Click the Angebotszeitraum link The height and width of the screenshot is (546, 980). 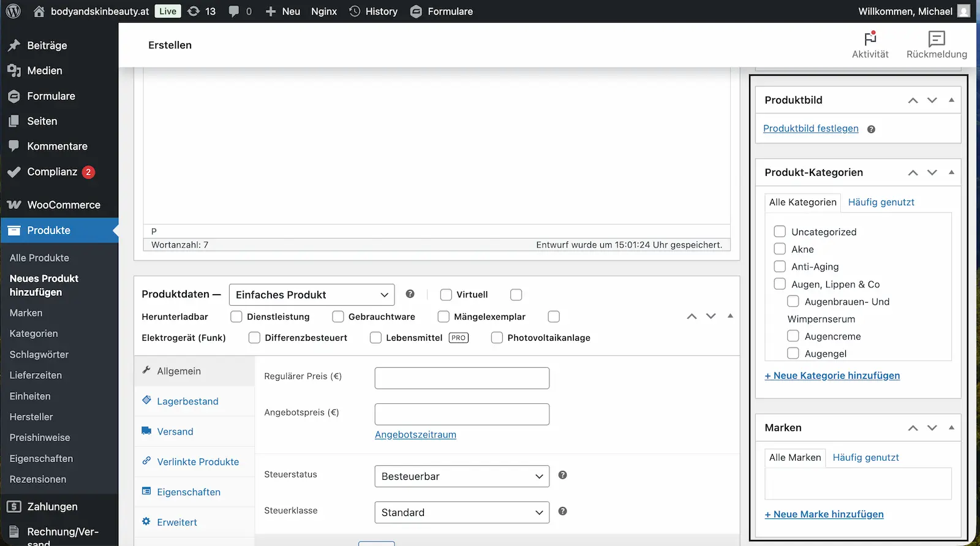click(415, 434)
